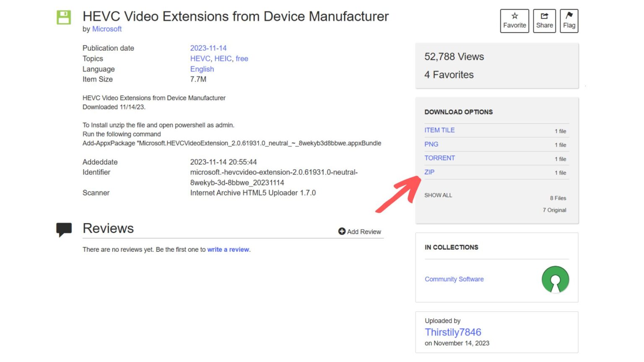Download the TORRENT file
The image size is (644, 362).
(439, 158)
